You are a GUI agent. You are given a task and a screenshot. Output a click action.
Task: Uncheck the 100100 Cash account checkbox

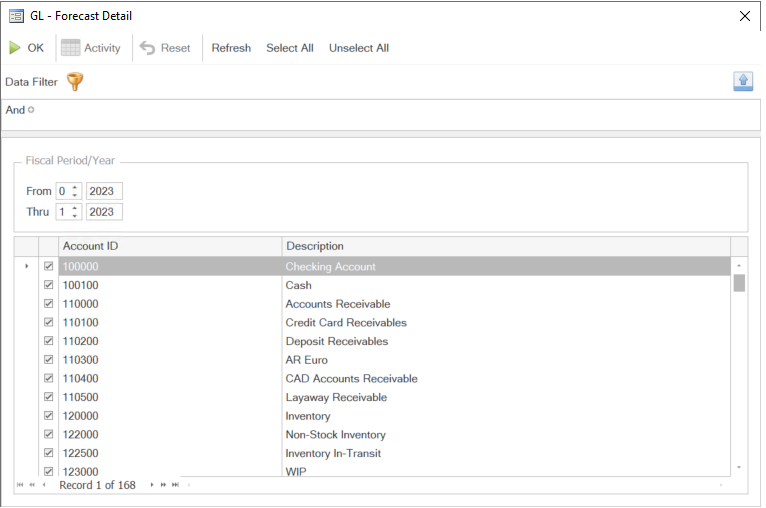(x=48, y=286)
